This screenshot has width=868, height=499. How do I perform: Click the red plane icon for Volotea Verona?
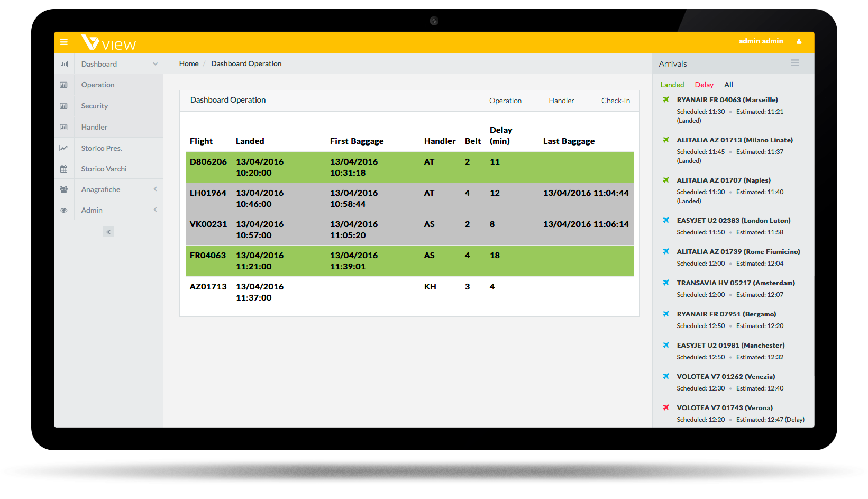pyautogui.click(x=666, y=407)
